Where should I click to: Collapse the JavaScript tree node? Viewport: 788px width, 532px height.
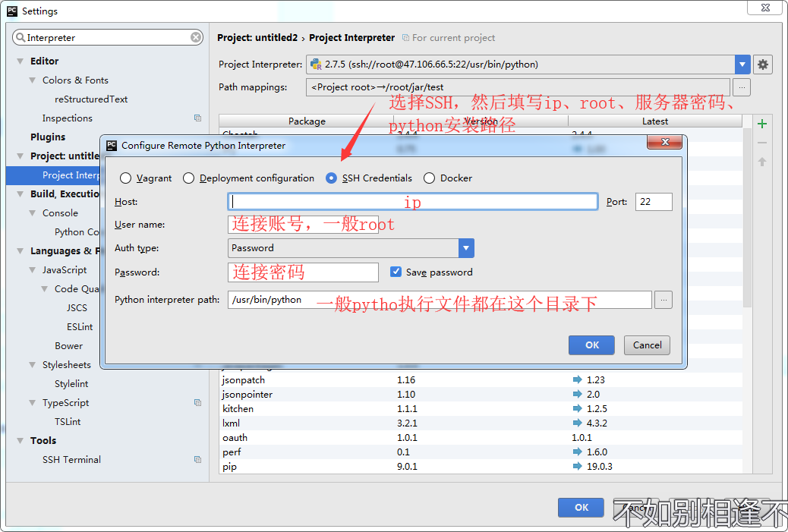tap(32, 269)
